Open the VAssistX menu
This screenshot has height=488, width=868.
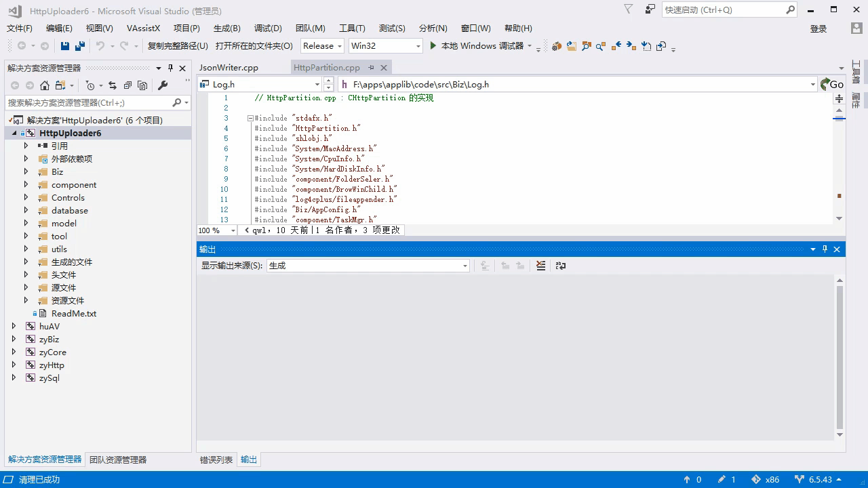tap(143, 28)
